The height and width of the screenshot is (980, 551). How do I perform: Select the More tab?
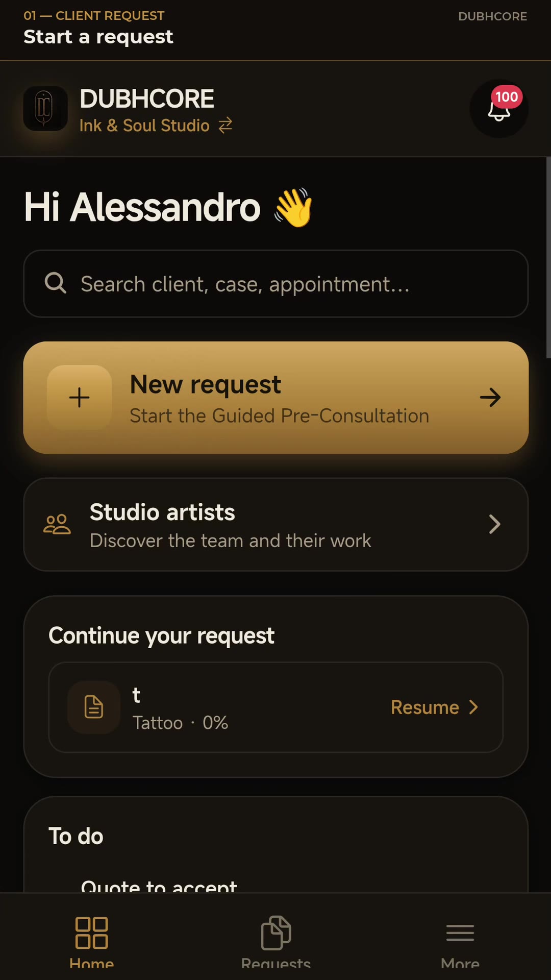(x=460, y=942)
